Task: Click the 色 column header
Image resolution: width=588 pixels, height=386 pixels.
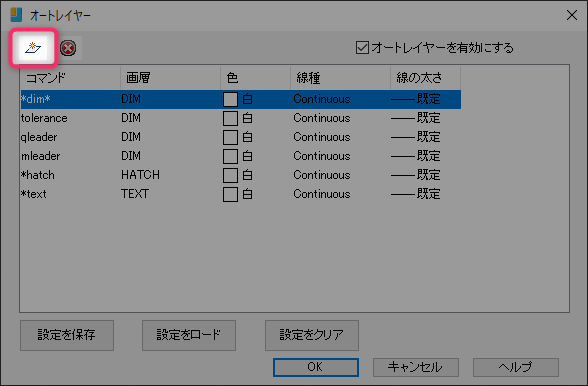Action: tap(255, 78)
